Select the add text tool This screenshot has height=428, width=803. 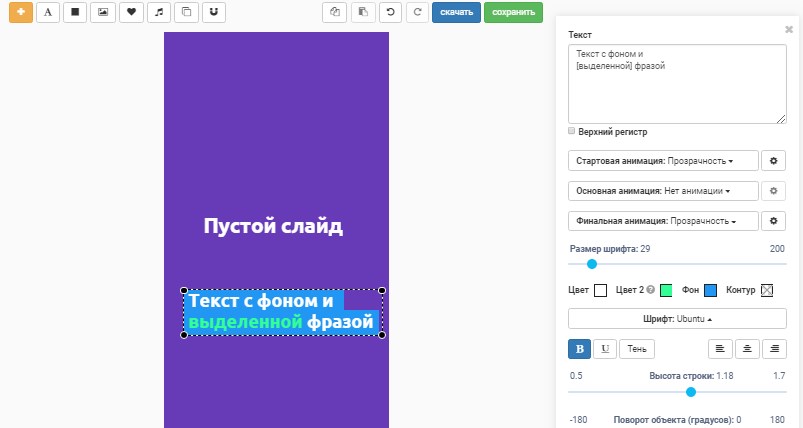(x=48, y=13)
